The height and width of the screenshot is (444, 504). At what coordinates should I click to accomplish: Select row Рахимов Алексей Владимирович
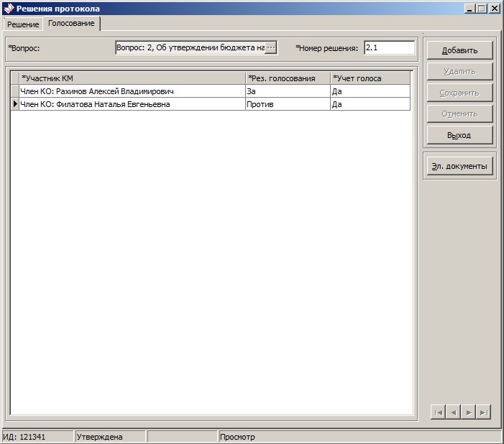[x=211, y=91]
